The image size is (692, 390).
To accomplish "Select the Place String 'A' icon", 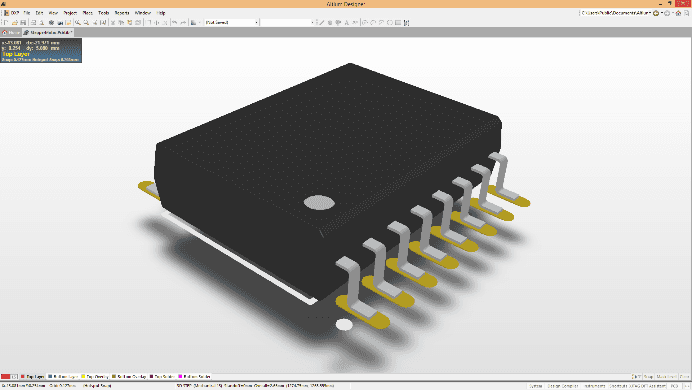I will [346, 22].
